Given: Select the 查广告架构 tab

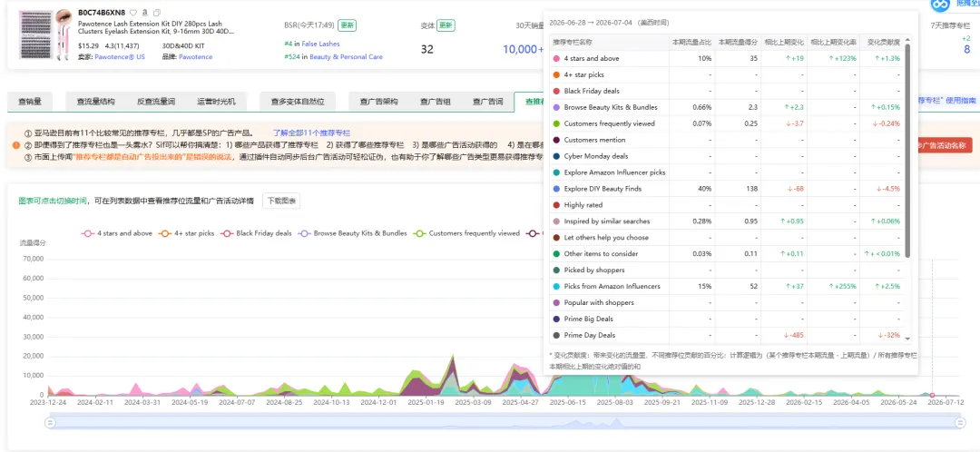Looking at the screenshot, I should coord(378,102).
